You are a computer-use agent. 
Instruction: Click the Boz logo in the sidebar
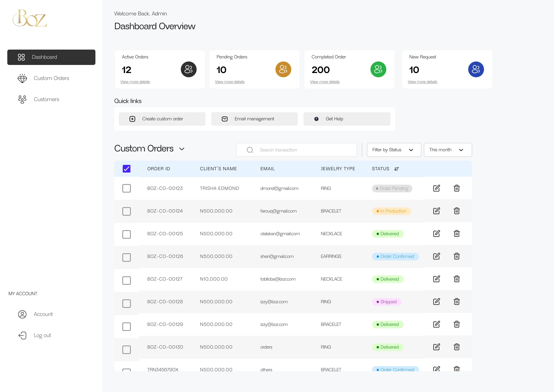pos(30,18)
